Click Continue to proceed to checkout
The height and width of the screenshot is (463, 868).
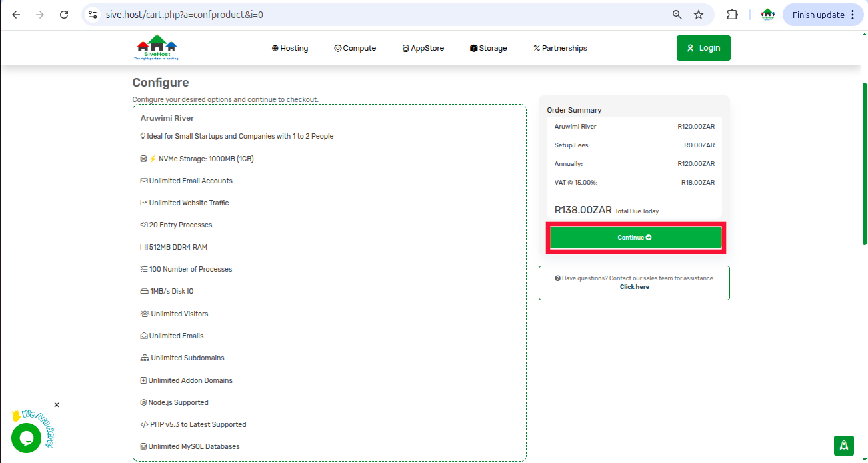pyautogui.click(x=635, y=238)
